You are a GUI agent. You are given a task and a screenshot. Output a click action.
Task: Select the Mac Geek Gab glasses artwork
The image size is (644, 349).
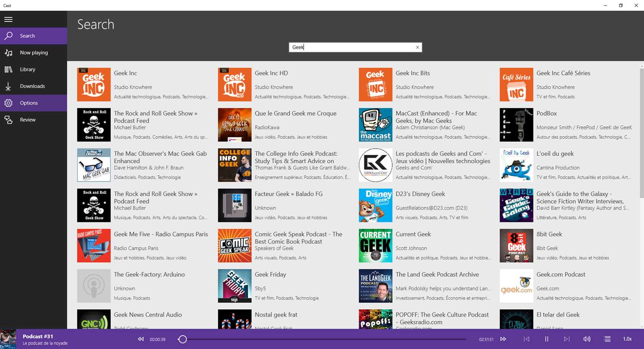(94, 165)
